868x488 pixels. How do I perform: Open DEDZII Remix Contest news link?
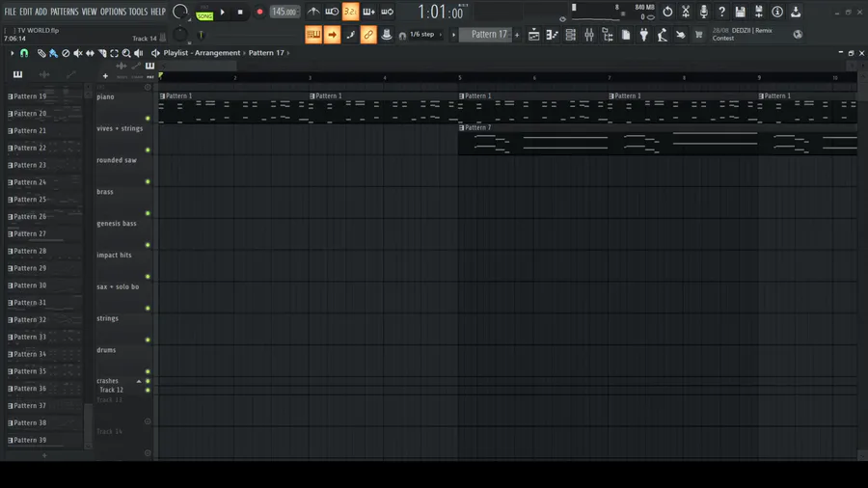[743, 35]
